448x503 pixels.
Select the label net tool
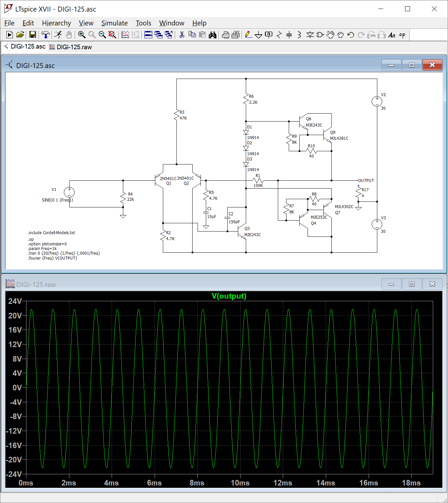(x=269, y=35)
